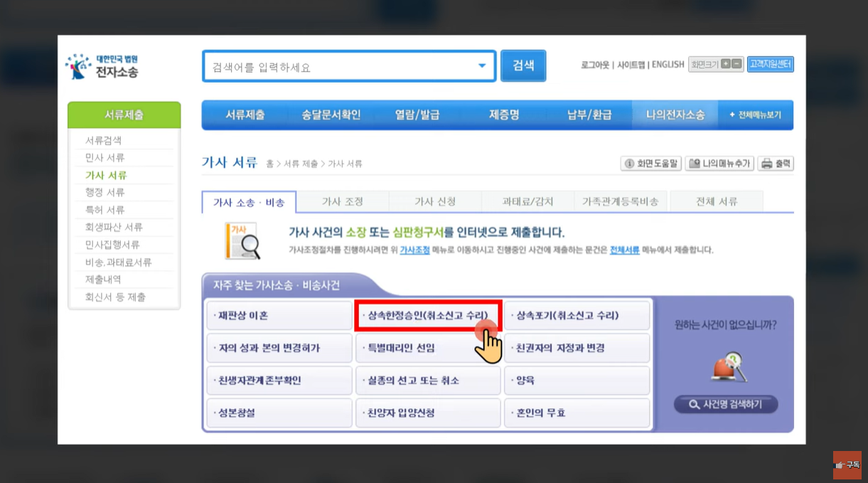Click the 사건명 검색하기 magnifier button
This screenshot has width=868, height=483.
pos(725,404)
